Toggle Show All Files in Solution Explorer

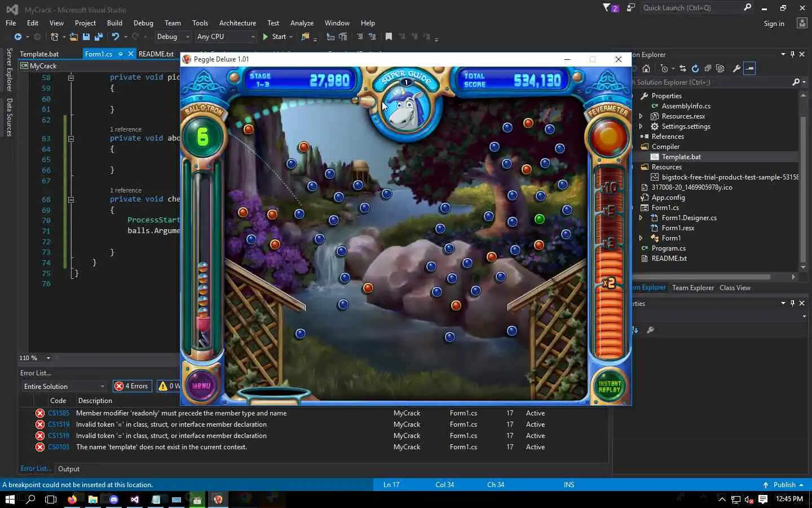[720, 68]
